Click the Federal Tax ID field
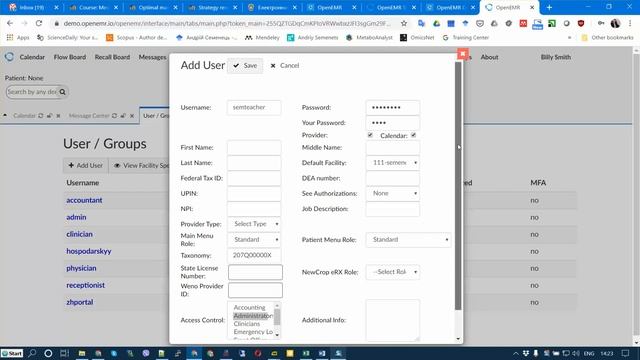 coord(254,178)
